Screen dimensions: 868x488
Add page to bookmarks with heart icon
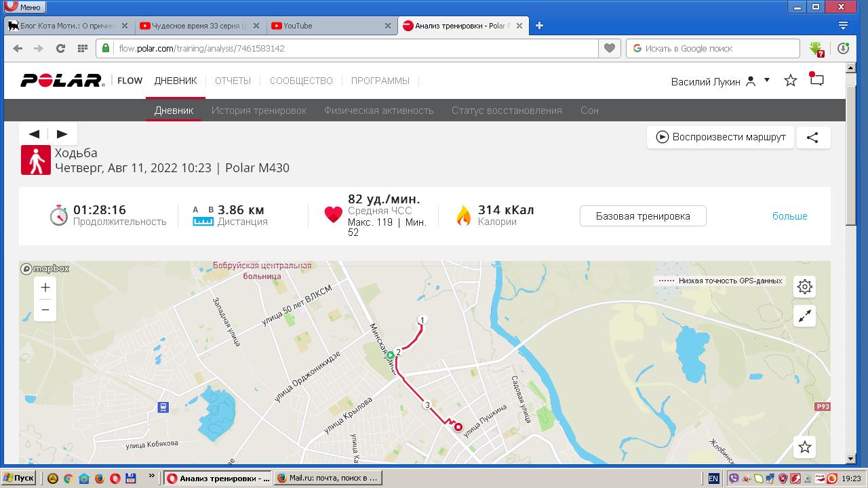[610, 48]
